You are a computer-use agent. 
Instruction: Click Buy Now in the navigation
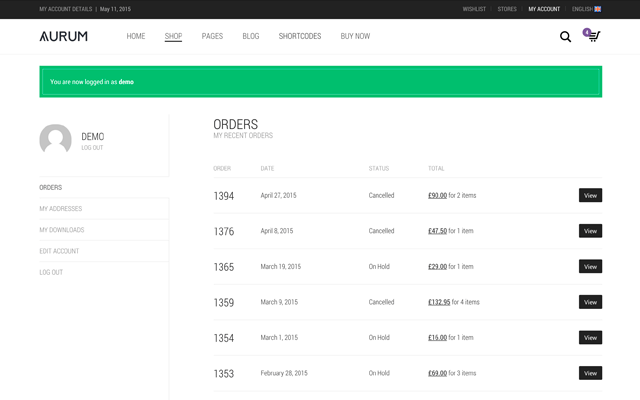pos(355,36)
